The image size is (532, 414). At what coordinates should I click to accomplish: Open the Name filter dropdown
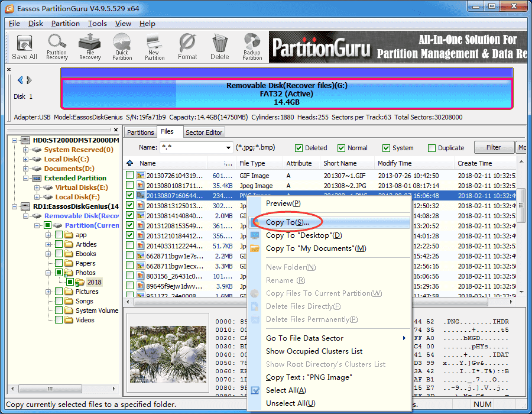click(228, 148)
